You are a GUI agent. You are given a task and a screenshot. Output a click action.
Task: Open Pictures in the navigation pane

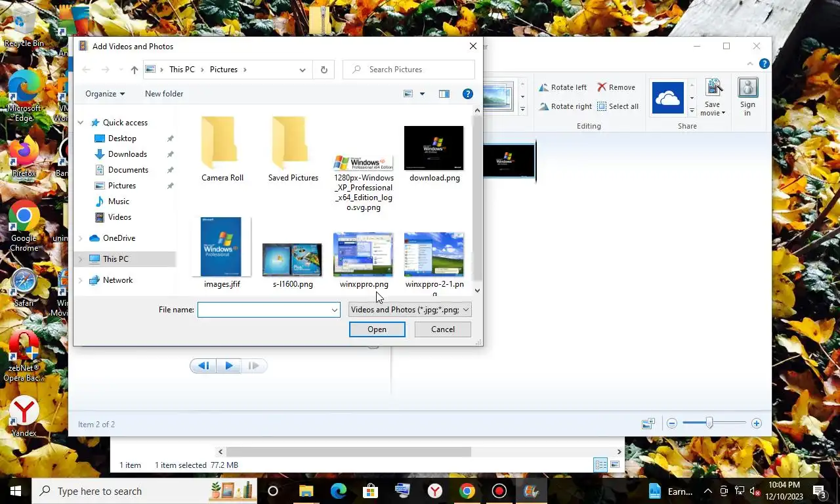coord(122,186)
